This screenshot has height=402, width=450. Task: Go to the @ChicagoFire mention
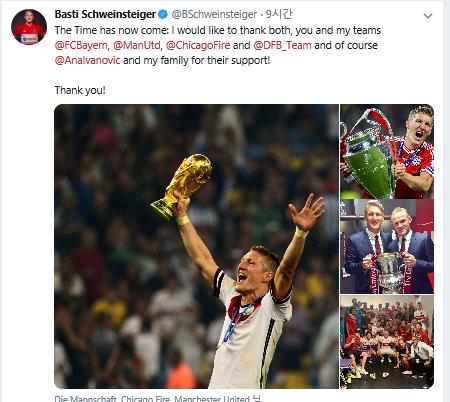point(198,45)
